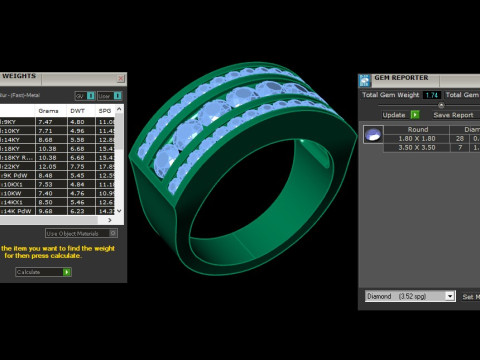Select the 18KY metal row
The width and height of the screenshot is (480, 360).
click(x=57, y=149)
